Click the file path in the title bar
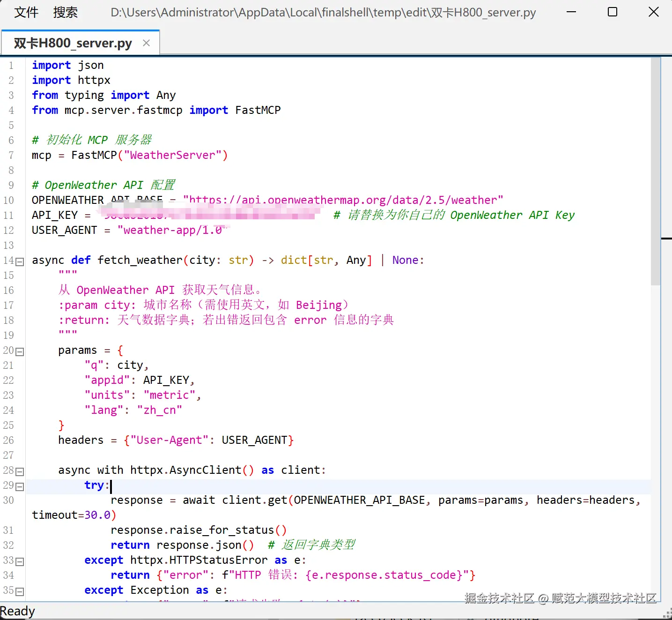This screenshot has height=620, width=672. coord(323,13)
